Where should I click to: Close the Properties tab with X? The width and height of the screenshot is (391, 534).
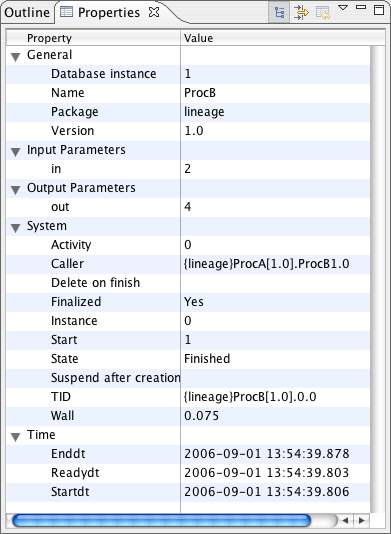154,12
